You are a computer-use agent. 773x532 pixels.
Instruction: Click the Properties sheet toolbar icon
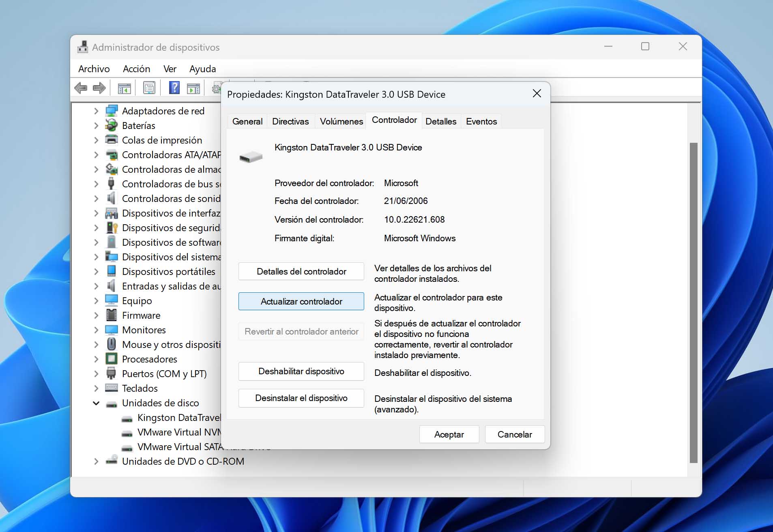[x=149, y=88]
